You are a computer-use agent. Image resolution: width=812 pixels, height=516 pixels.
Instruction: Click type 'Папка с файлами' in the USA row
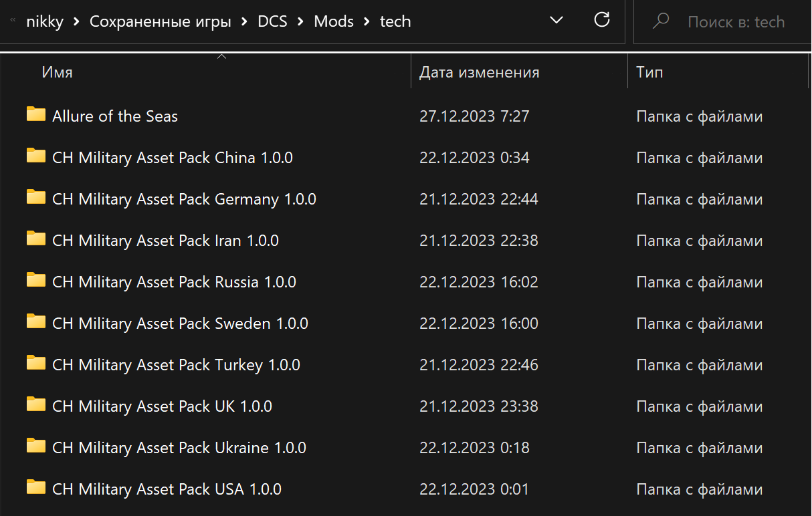pyautogui.click(x=700, y=489)
